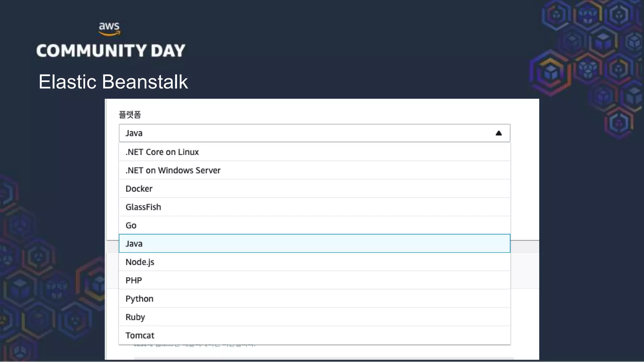This screenshot has height=362, width=644.
Task: Click the 플랫폼 field label
Action: [130, 115]
